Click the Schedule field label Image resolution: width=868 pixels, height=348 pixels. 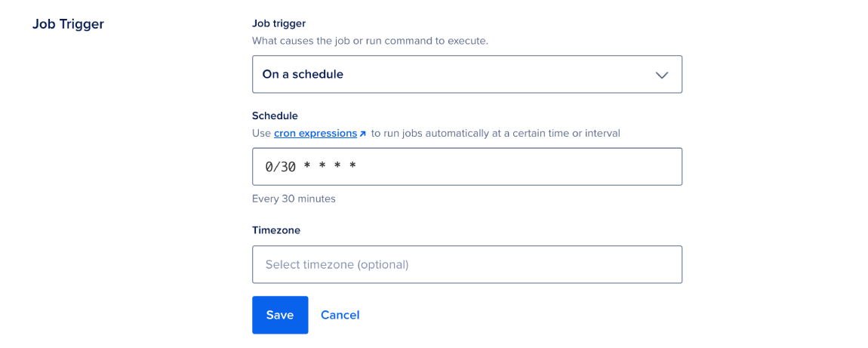(x=275, y=115)
